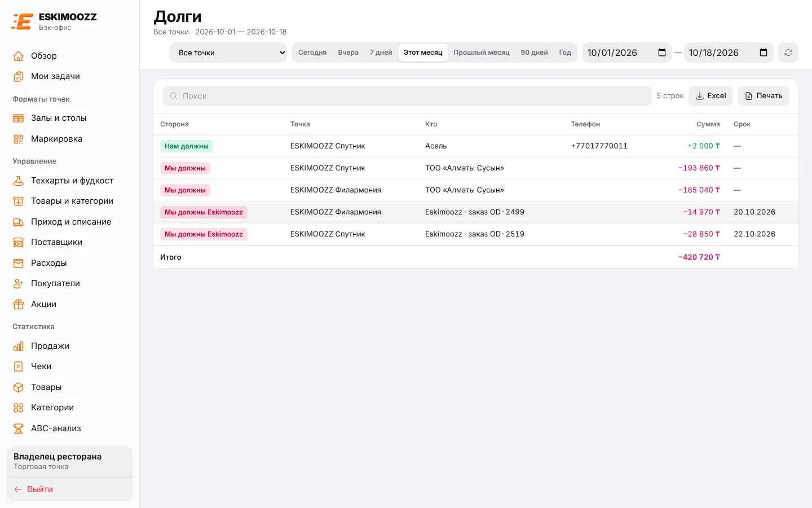This screenshot has width=812, height=508.
Task: Sort by the Срок column header
Action: pyautogui.click(x=742, y=124)
